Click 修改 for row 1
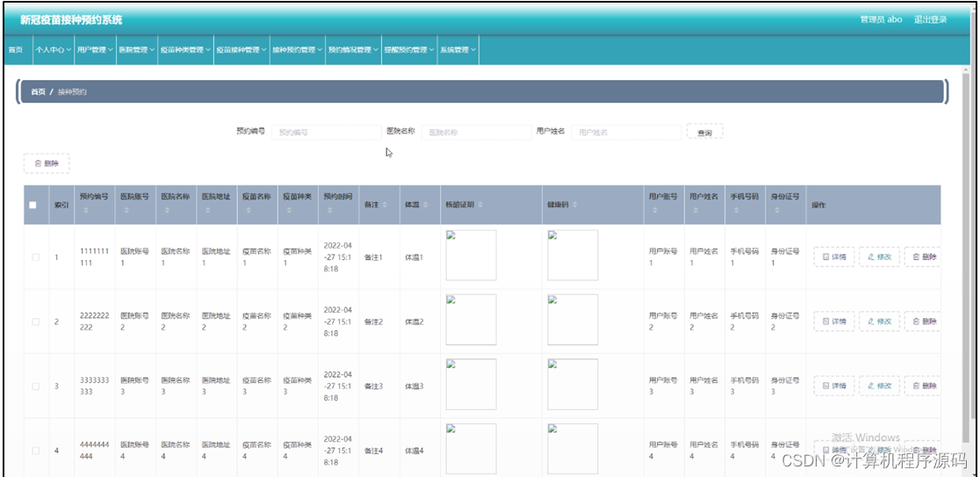 pos(879,257)
